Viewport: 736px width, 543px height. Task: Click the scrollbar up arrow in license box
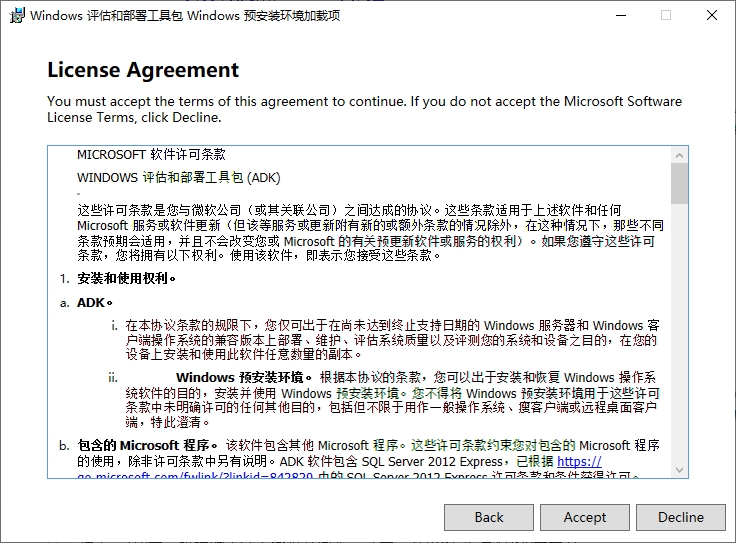tap(679, 155)
